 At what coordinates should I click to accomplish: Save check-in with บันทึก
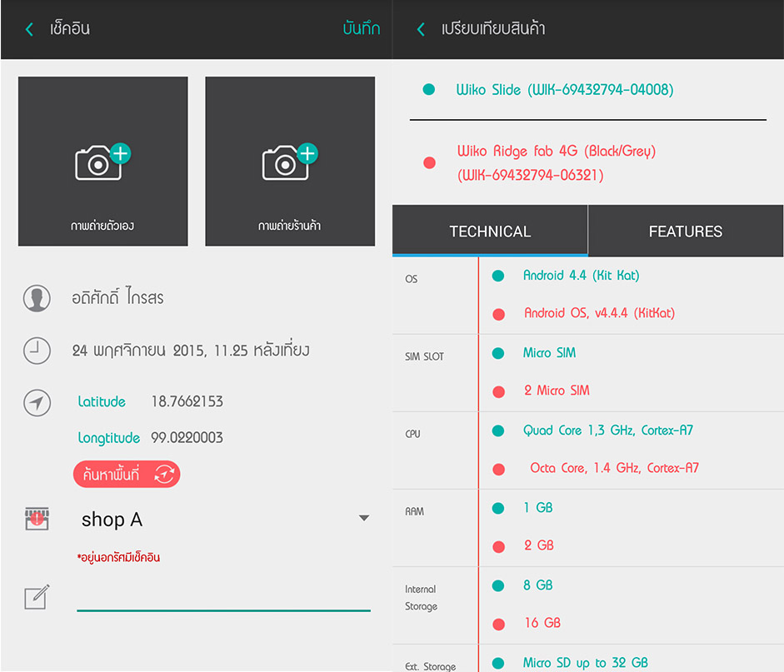(x=361, y=29)
